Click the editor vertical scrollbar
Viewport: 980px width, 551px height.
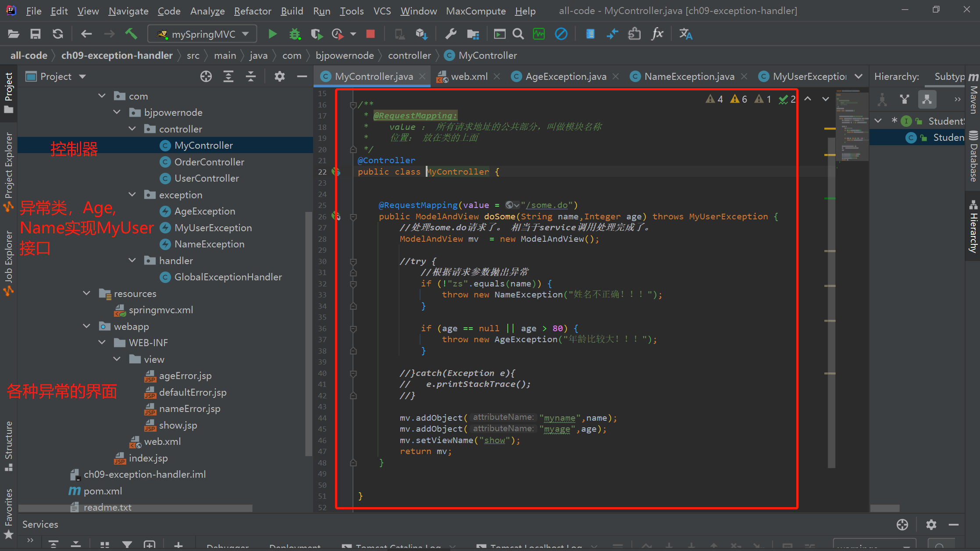pyautogui.click(x=831, y=303)
